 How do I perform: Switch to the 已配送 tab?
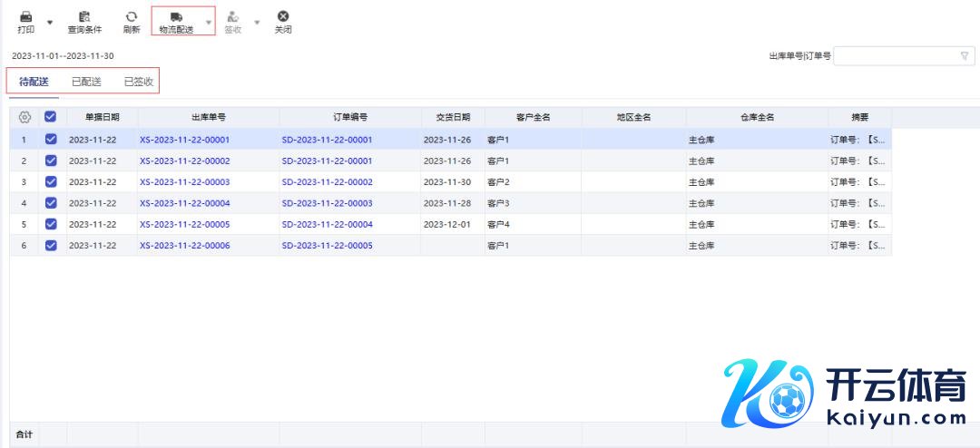(x=86, y=82)
